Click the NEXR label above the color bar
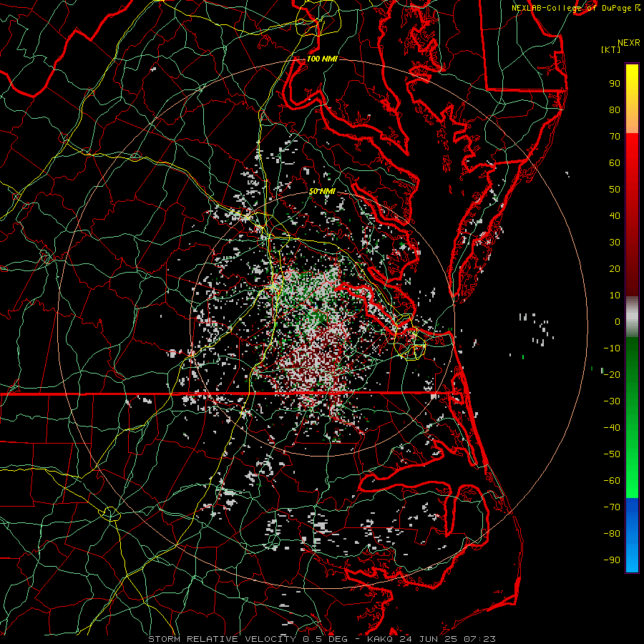 pos(629,43)
